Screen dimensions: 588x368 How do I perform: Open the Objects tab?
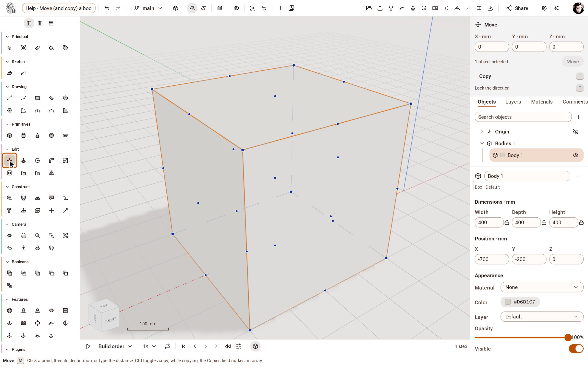(487, 102)
